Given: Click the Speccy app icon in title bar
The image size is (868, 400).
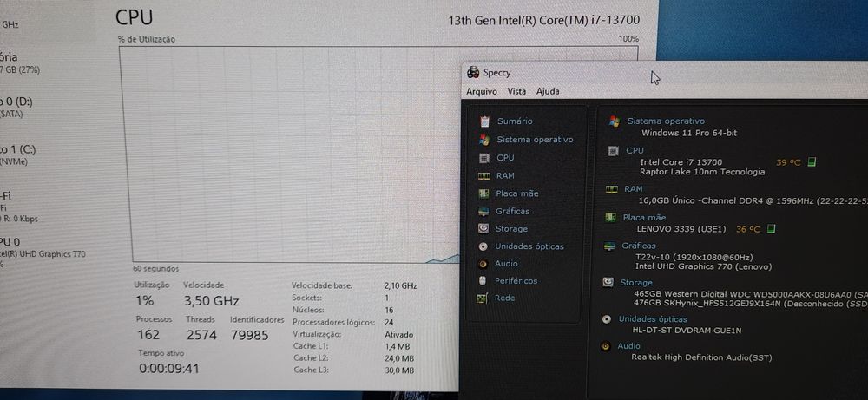Looking at the screenshot, I should pos(473,73).
